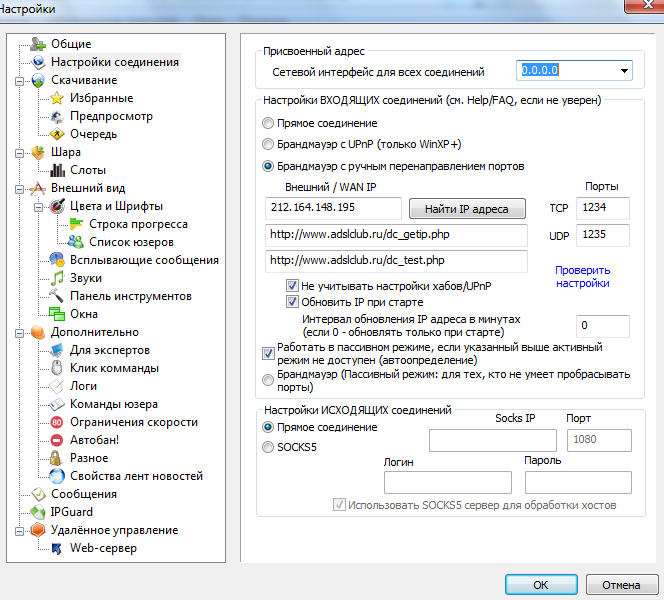The width and height of the screenshot is (664, 600).
Task: Collapse the Цвета и Шрифты branch
Action: 38,207
